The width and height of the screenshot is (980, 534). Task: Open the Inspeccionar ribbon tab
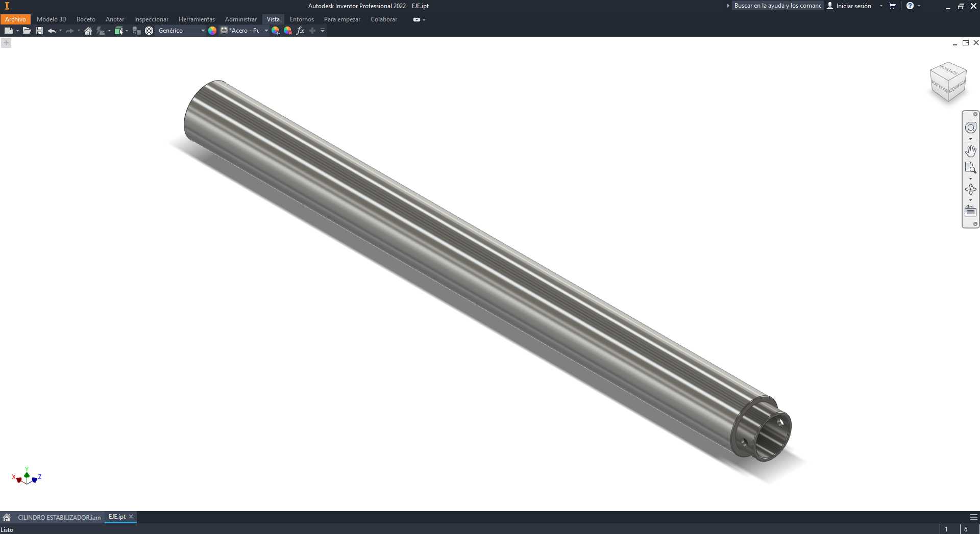click(151, 19)
